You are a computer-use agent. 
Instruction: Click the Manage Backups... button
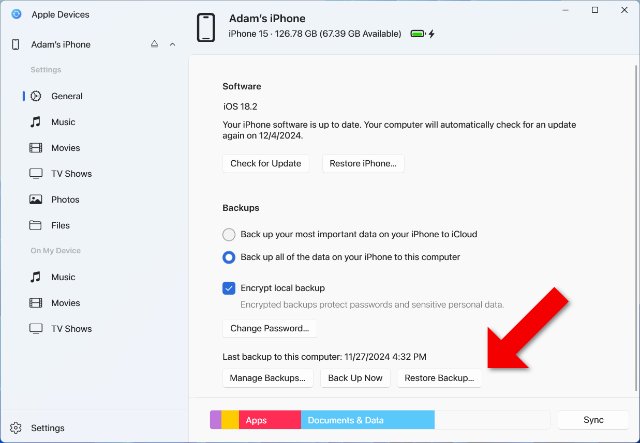coord(268,378)
